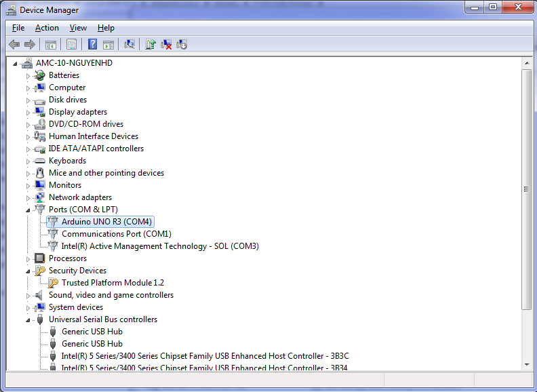Image resolution: width=537 pixels, height=392 pixels.
Task: Expand the Monitors category arrow
Action: (x=28, y=186)
